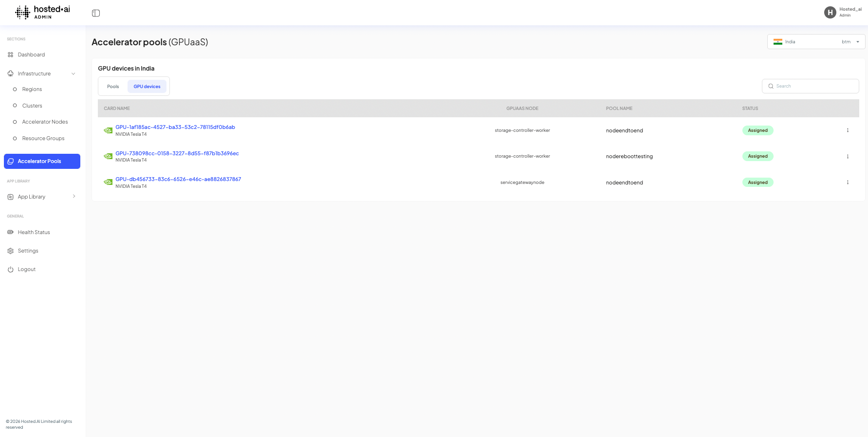Open the Resource Groups page
The image size is (868, 437).
[x=43, y=139]
